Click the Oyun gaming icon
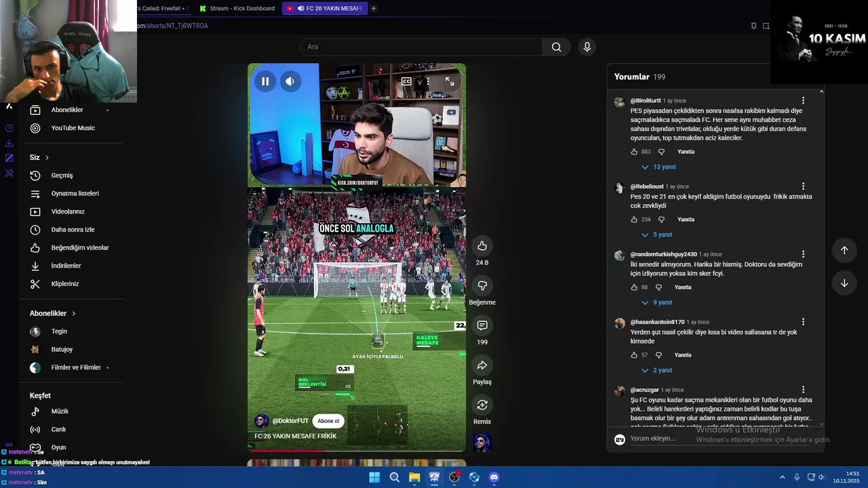Viewport: 868px width, 488px height. coord(35,447)
